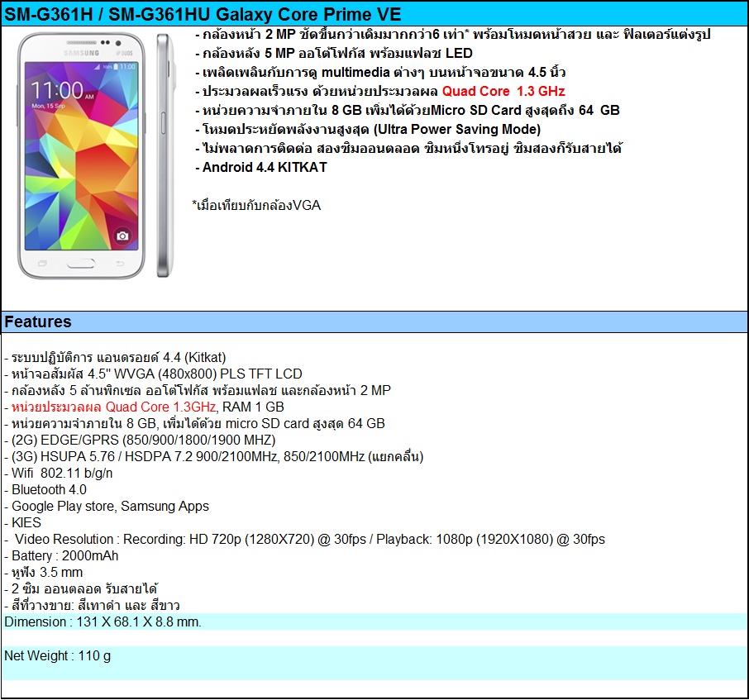749x700 pixels.
Task: Click the bold line "กล้องหลัง 5 MP ออโต้โฟกัส พร้อมแฟลช LED"
Action: 334,53
